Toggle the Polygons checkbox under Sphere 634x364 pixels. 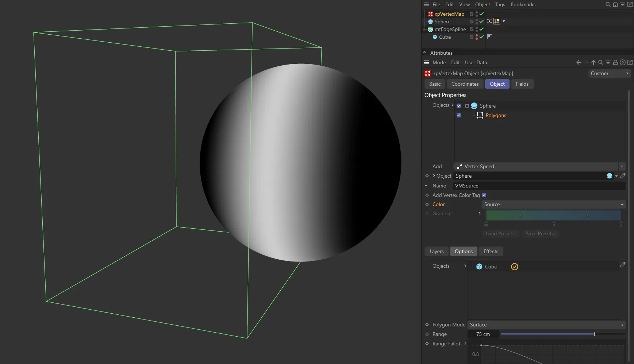(x=459, y=115)
